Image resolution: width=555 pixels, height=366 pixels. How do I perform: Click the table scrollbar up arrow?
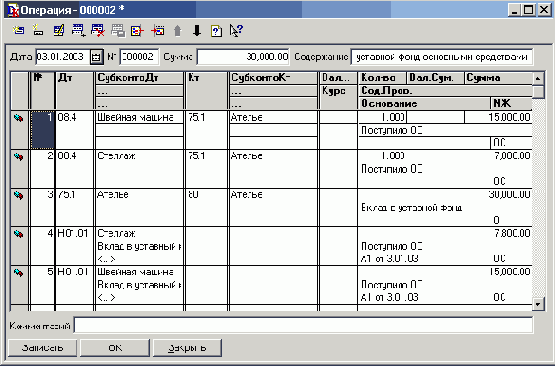coord(538,78)
